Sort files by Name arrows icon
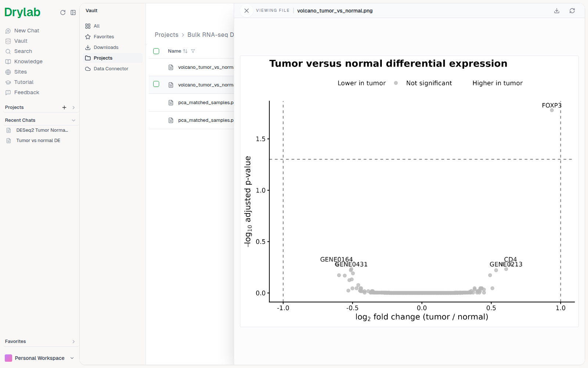Screen dimensions: 588x368 pyautogui.click(x=185, y=51)
